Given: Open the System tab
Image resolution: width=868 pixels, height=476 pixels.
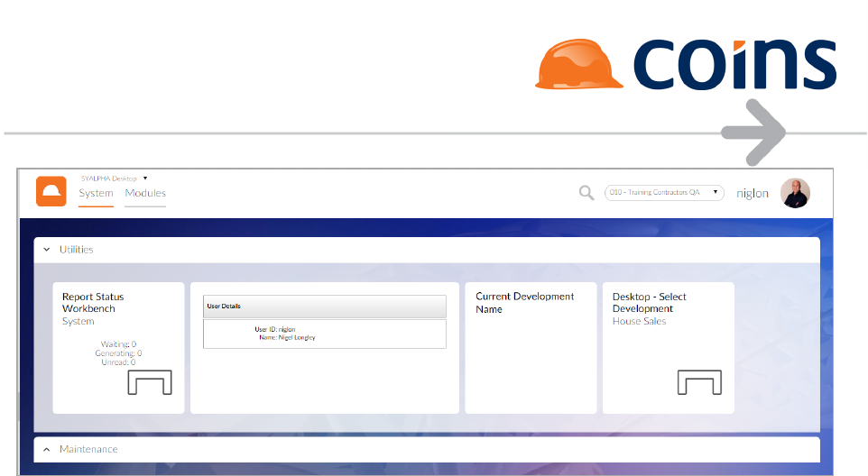Looking at the screenshot, I should (96, 193).
